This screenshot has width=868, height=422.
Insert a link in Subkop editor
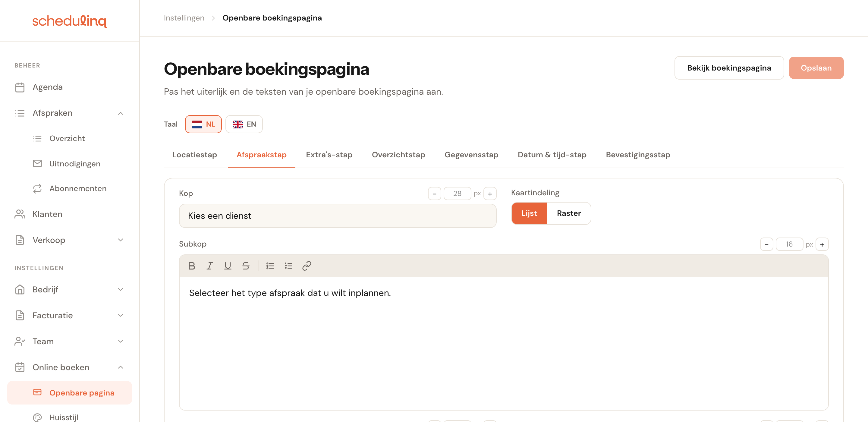point(307,266)
